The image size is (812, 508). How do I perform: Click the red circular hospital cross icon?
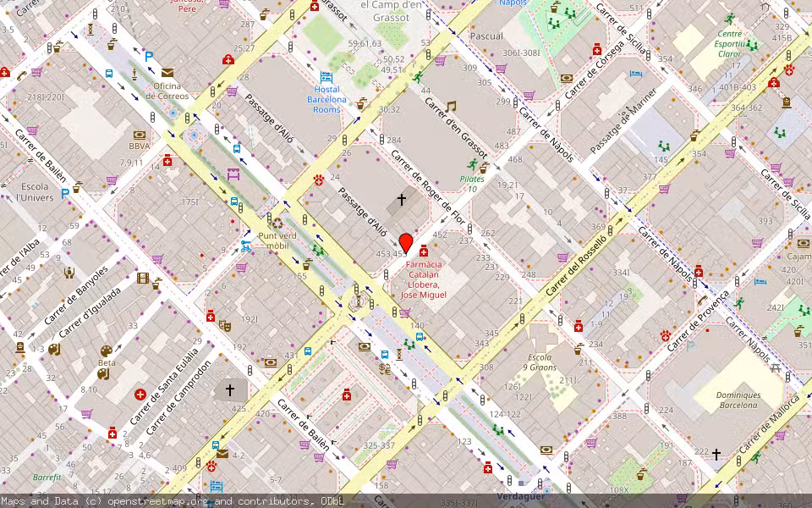[140, 395]
